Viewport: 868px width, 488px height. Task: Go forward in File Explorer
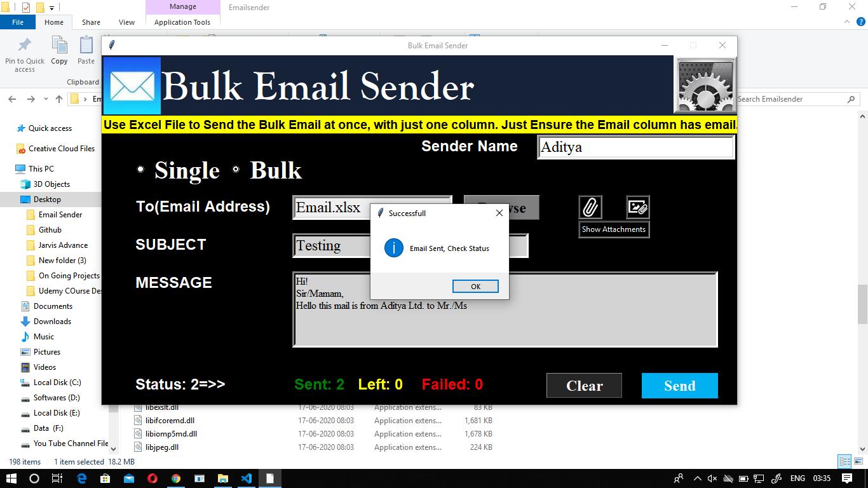click(x=31, y=99)
